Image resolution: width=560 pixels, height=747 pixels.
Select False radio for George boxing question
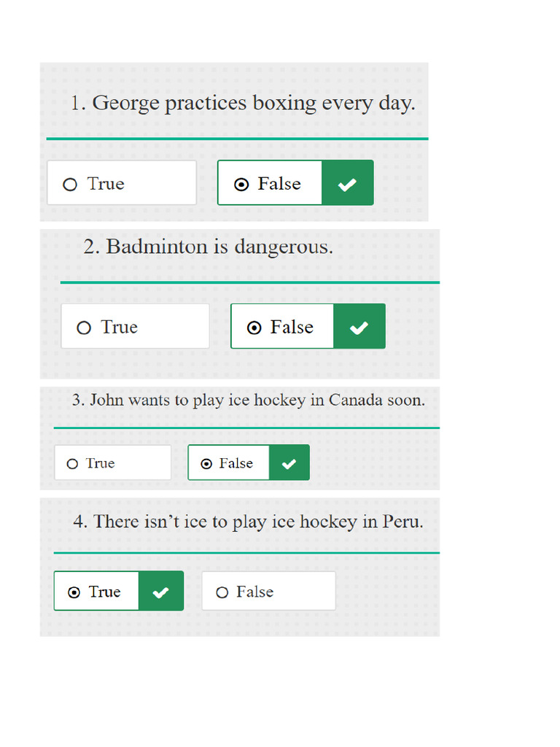[x=241, y=185]
